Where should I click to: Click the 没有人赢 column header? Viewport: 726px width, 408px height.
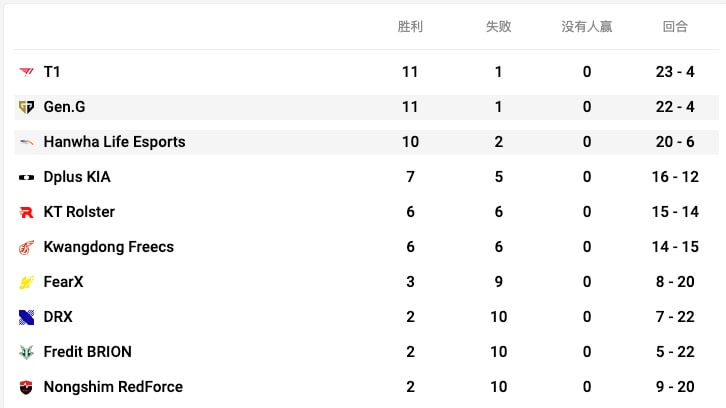coord(587,26)
